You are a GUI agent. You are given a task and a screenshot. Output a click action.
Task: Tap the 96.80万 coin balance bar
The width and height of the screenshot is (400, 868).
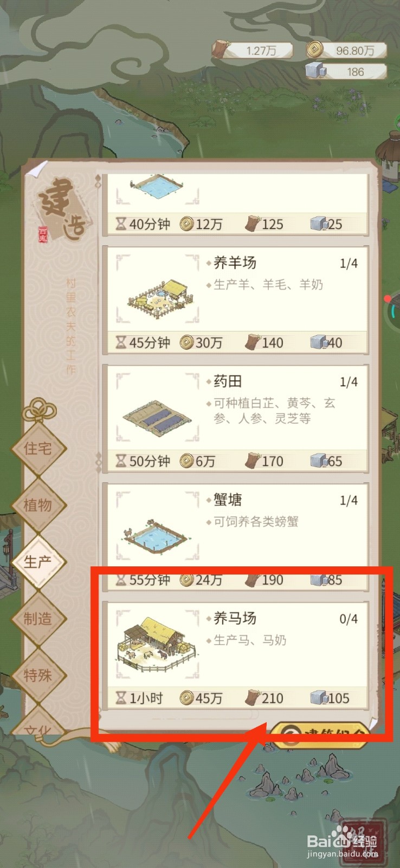[x=347, y=50]
